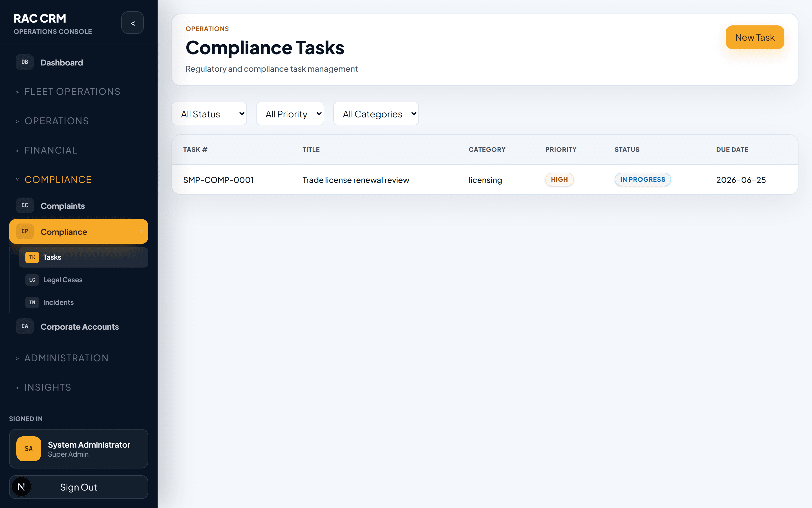The height and width of the screenshot is (508, 812).
Task: Click the STATUS column header
Action: click(x=627, y=150)
